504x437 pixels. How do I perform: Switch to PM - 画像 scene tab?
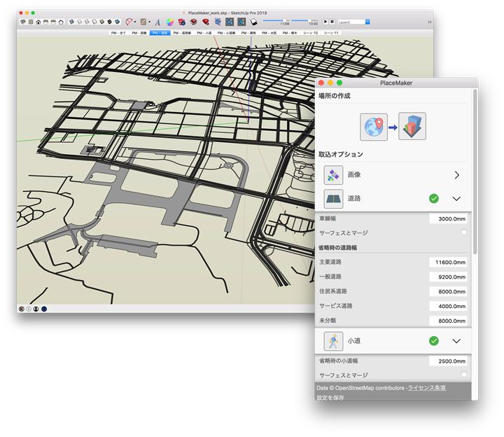[x=139, y=33]
